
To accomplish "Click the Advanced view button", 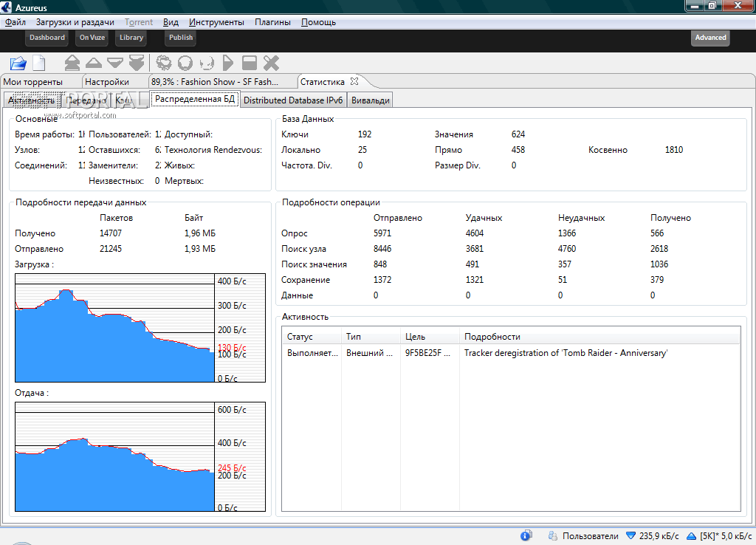I will point(710,38).
